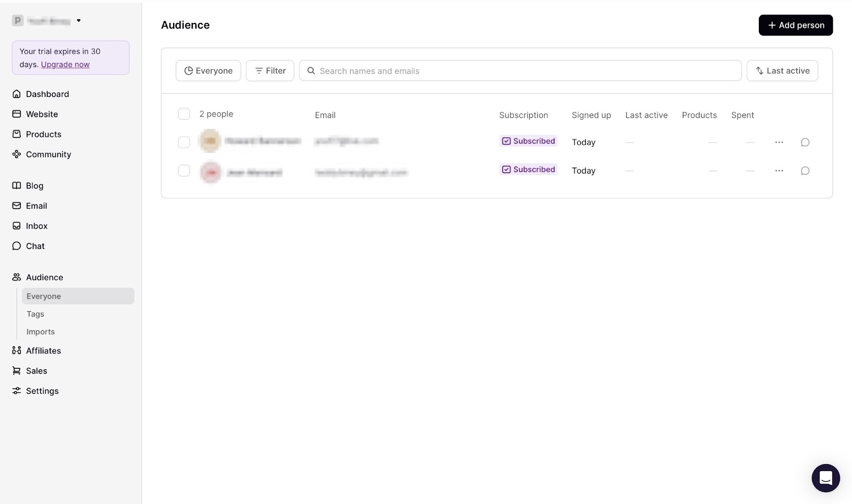Open the Dashboard page
The width and height of the screenshot is (852, 504).
40,94
